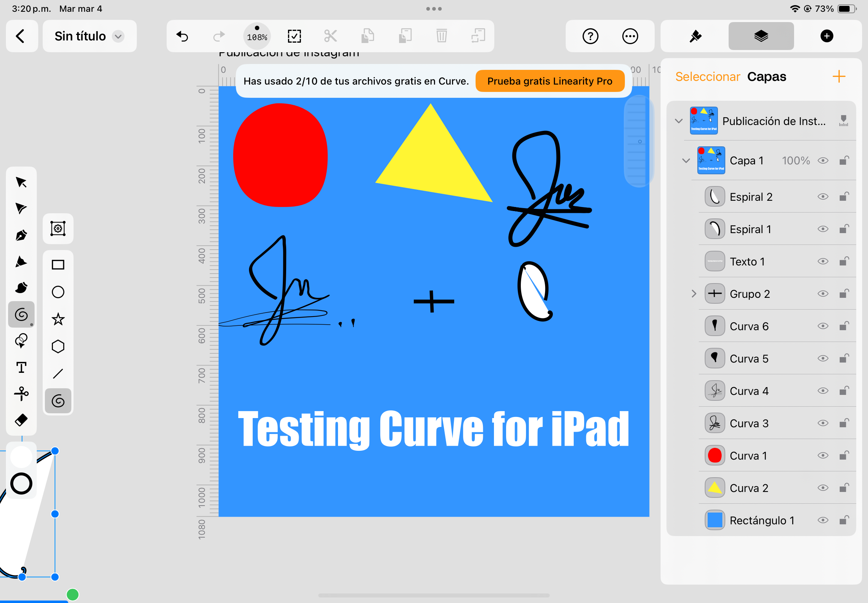Activate the multi-select checkbox tool
Image resolution: width=868 pixels, height=603 pixels.
[294, 36]
